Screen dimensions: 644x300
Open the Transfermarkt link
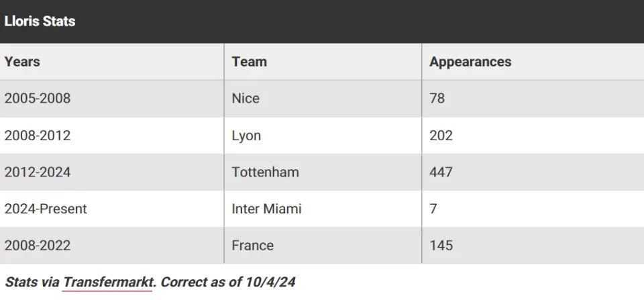coord(109,283)
